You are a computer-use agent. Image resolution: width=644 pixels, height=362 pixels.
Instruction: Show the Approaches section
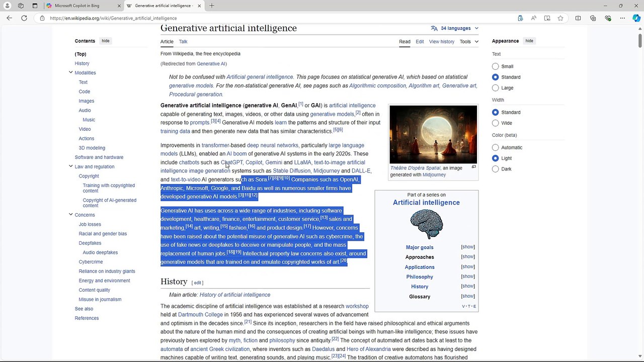[468, 256]
